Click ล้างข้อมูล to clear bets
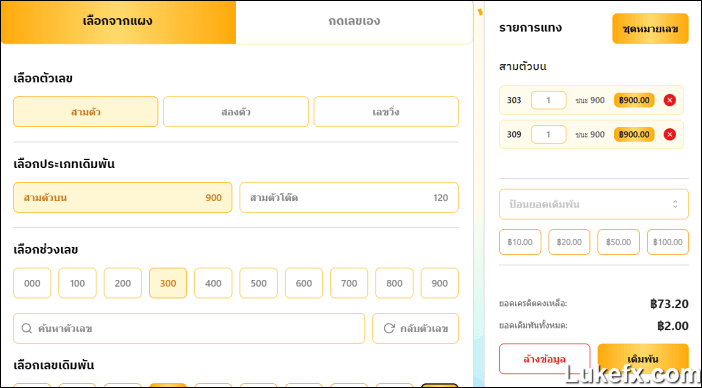Image resolution: width=702 pixels, height=388 pixels. point(544,359)
